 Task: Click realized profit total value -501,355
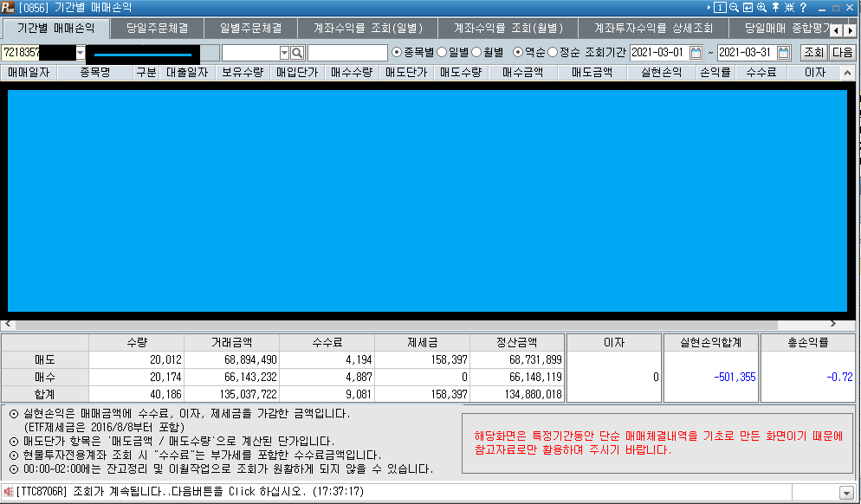click(x=735, y=378)
